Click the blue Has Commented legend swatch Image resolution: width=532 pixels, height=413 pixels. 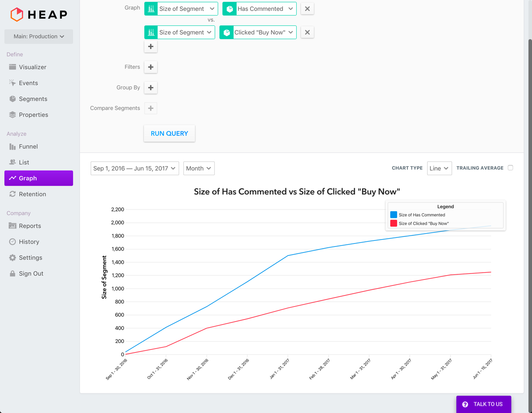(x=393, y=215)
